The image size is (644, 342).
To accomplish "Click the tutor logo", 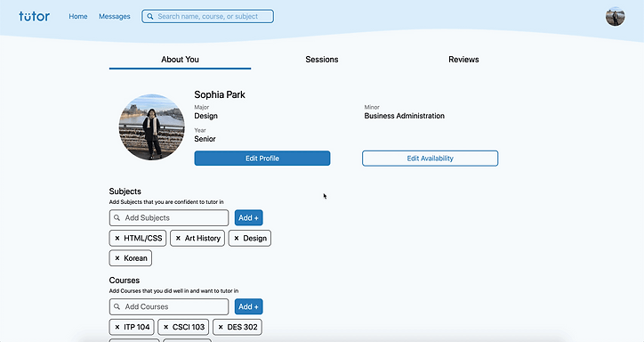I will click(x=34, y=16).
